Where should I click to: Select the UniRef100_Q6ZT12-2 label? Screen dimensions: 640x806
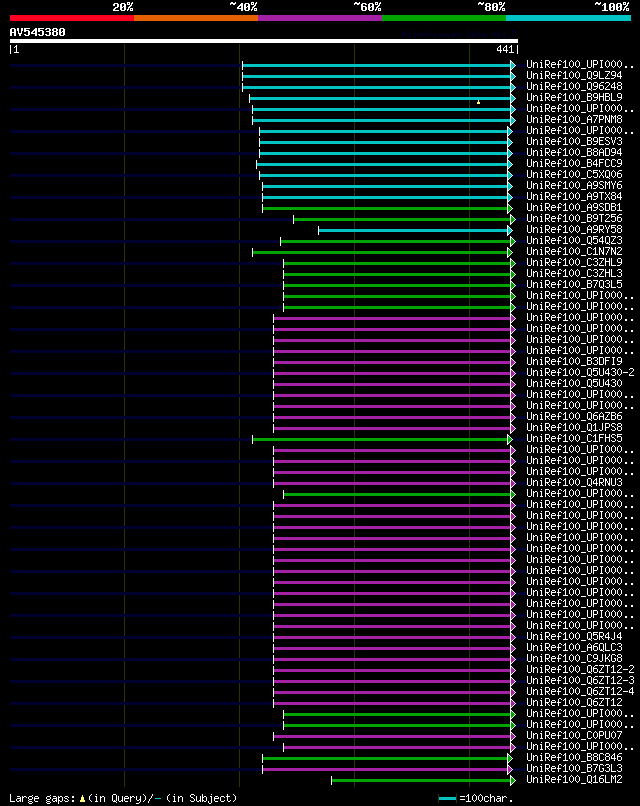coord(580,669)
